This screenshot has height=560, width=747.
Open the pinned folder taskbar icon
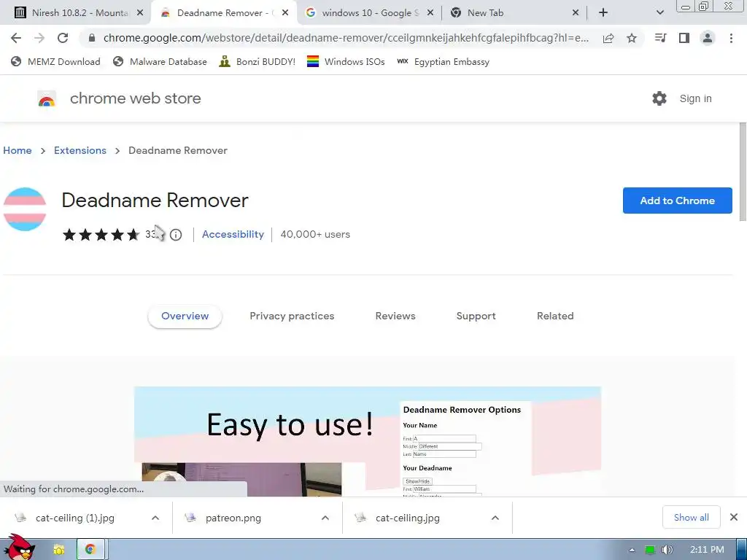click(x=59, y=550)
